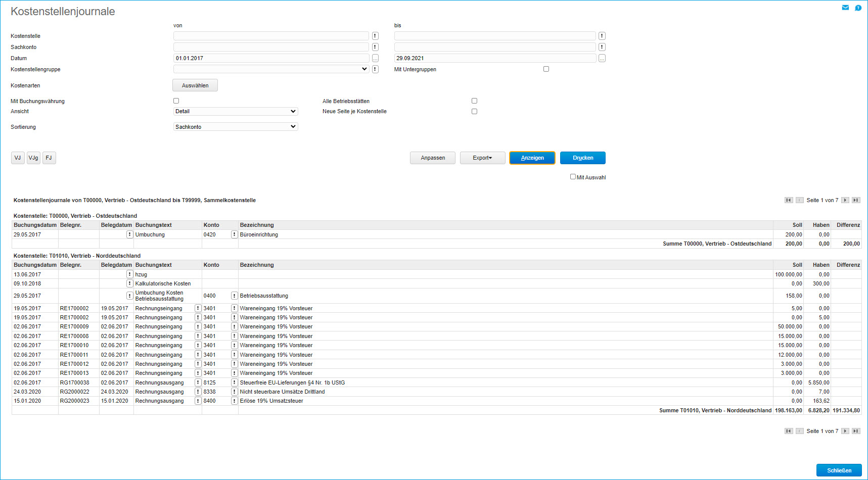Viewport: 868px width, 480px height.
Task: Click the Anzeigen button
Action: (x=532, y=158)
